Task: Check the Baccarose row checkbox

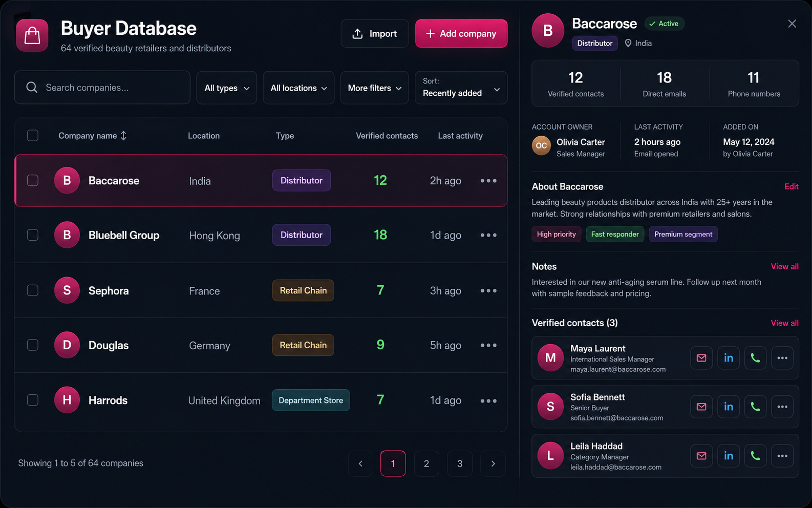Action: click(x=33, y=180)
